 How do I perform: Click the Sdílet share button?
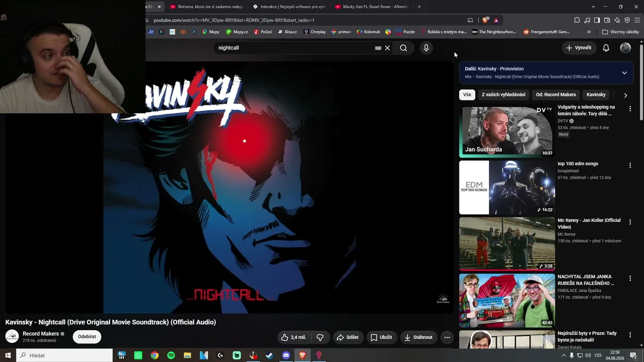[348, 337]
